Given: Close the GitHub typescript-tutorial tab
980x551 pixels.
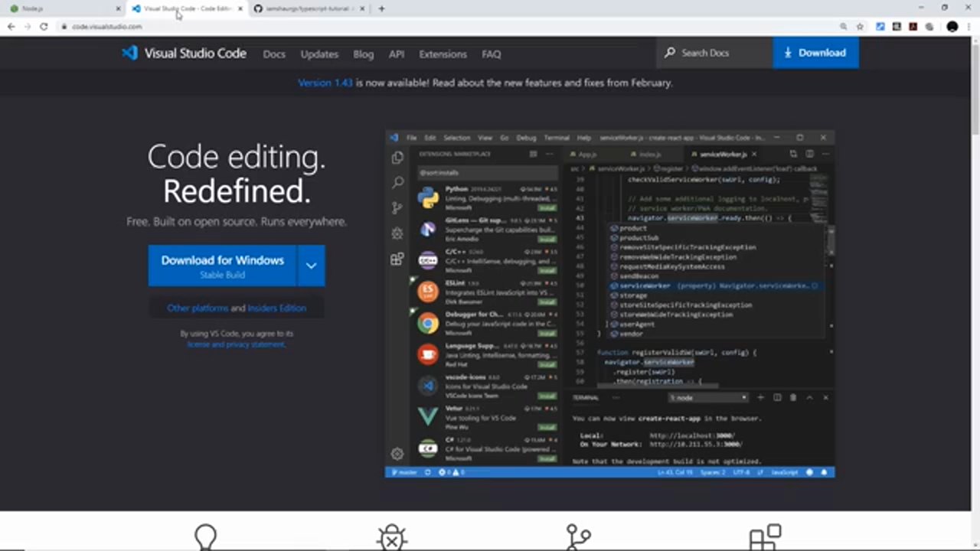Looking at the screenshot, I should [x=364, y=8].
